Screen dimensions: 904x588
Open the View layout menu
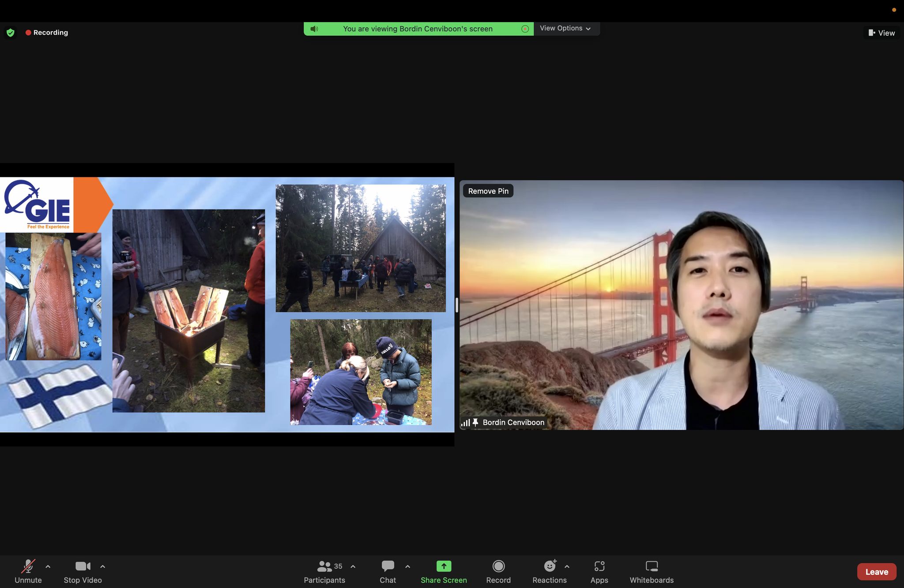(881, 33)
